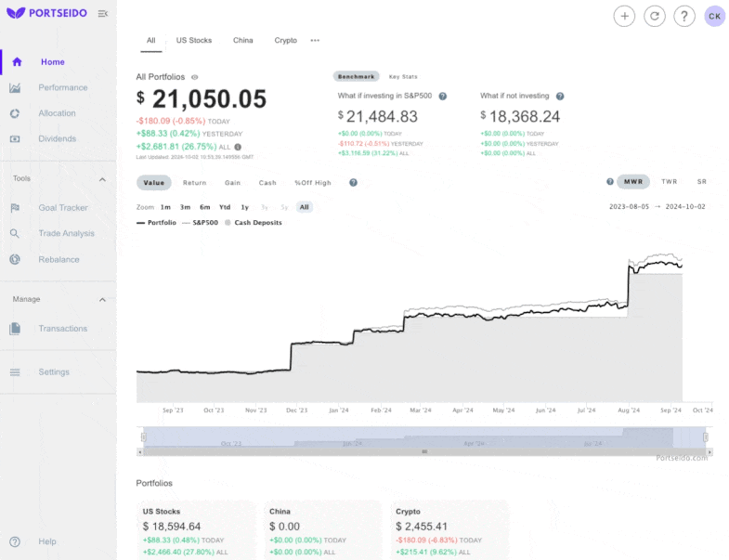Viewport: 729px width, 560px height.
Task: Open the US Stocks portfolio card
Action: (197, 529)
